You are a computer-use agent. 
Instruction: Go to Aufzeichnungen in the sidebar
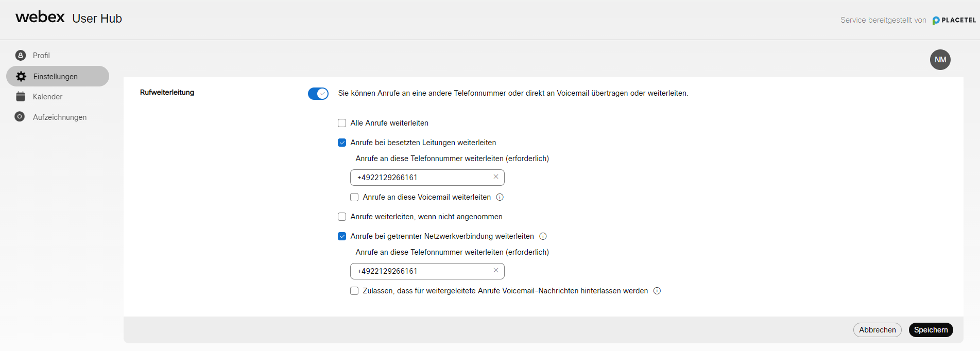tap(60, 117)
